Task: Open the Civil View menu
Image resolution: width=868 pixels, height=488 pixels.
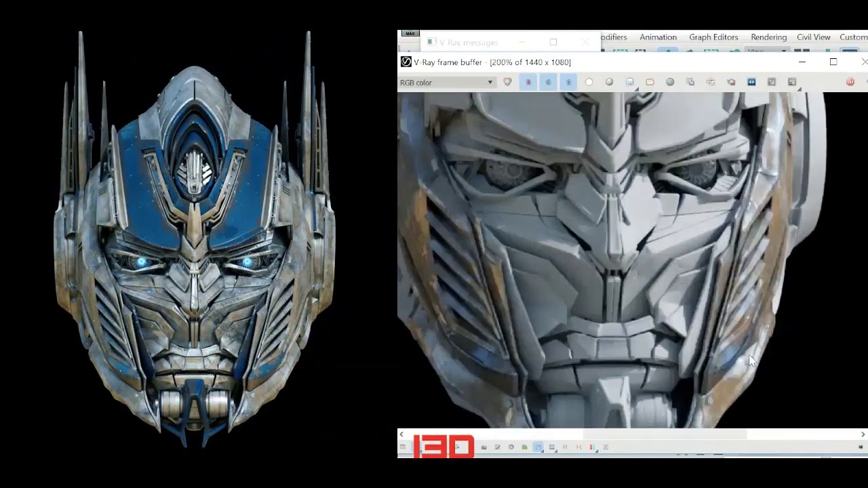Action: tap(813, 37)
